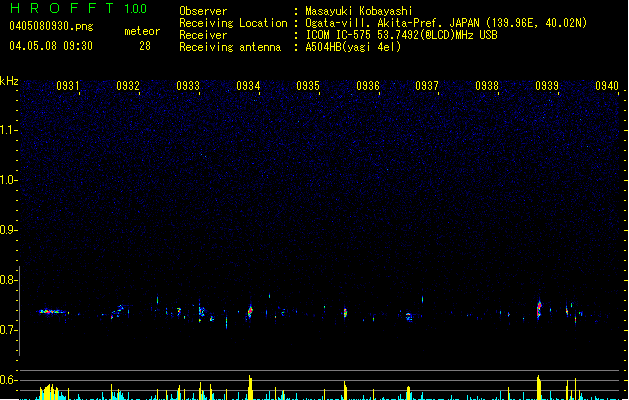Image resolution: width=629 pixels, height=400 pixels.
Task: Select the file name 0405080930.png
Action: click(x=51, y=27)
